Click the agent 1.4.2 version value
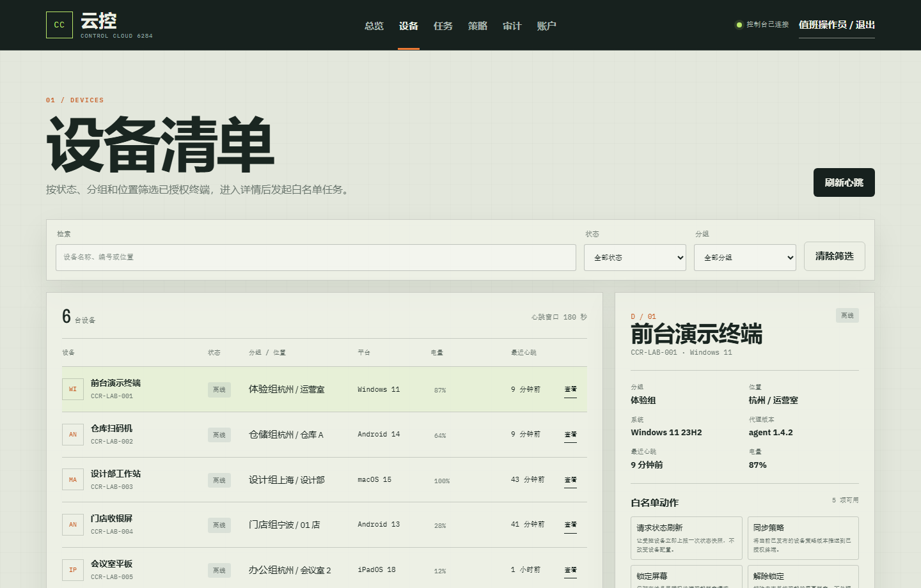This screenshot has height=588, width=921. pyautogui.click(x=771, y=433)
